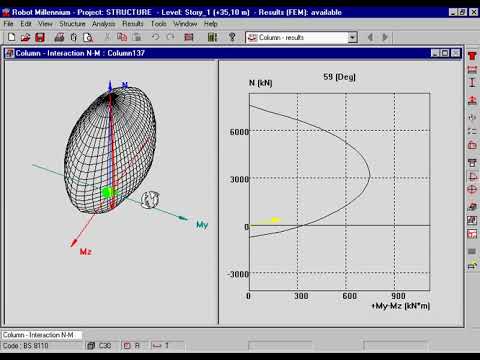Open the Window menu
The height and width of the screenshot is (360, 480).
click(x=185, y=24)
